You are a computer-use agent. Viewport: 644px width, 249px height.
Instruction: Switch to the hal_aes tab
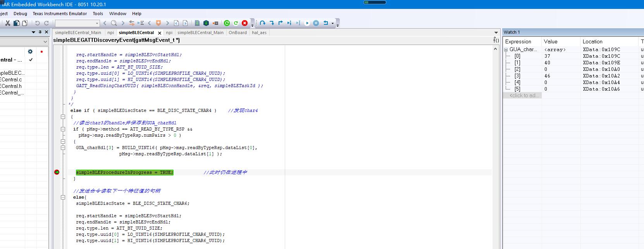click(x=259, y=33)
